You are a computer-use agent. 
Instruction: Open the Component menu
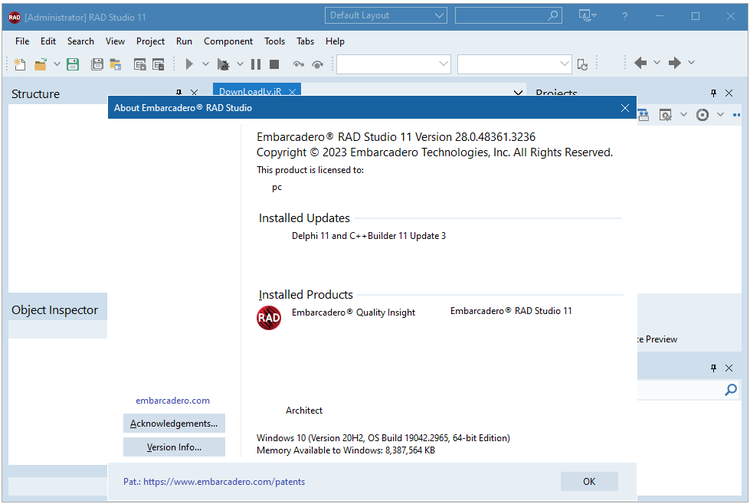pyautogui.click(x=228, y=41)
